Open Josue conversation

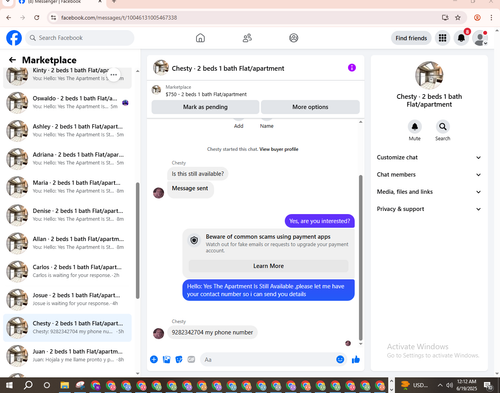67,299
